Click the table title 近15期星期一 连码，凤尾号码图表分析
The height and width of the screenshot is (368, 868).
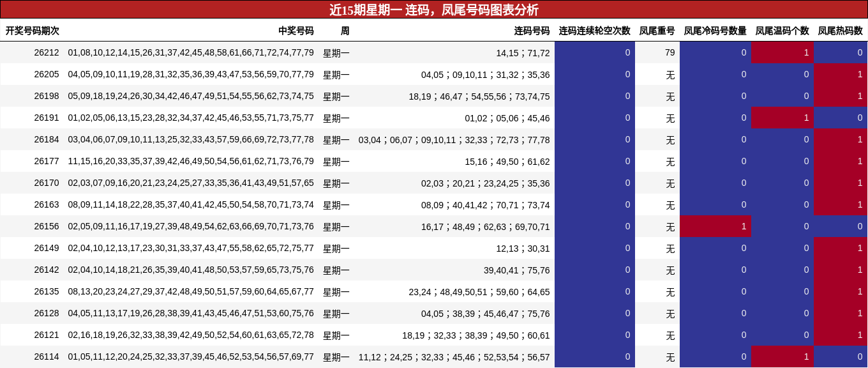click(x=434, y=10)
